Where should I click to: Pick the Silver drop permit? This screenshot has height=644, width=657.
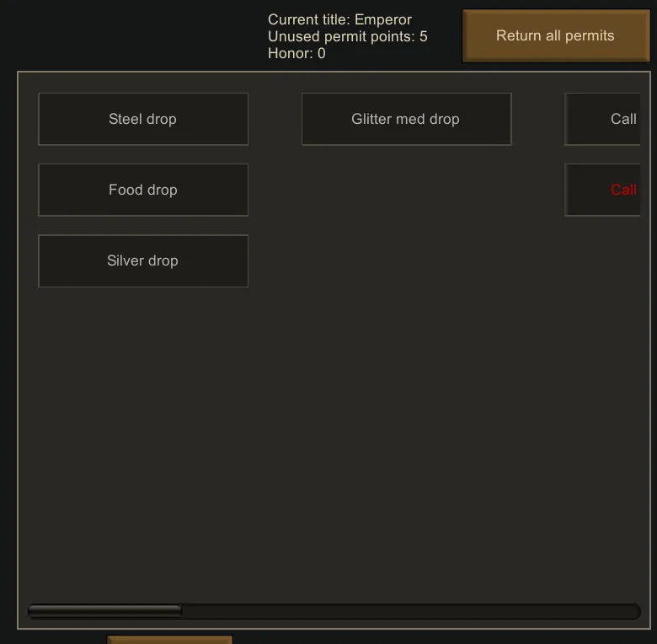[143, 260]
